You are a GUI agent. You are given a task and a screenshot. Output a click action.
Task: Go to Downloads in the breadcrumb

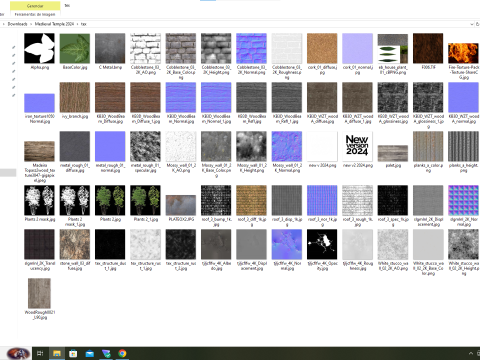tap(17, 24)
